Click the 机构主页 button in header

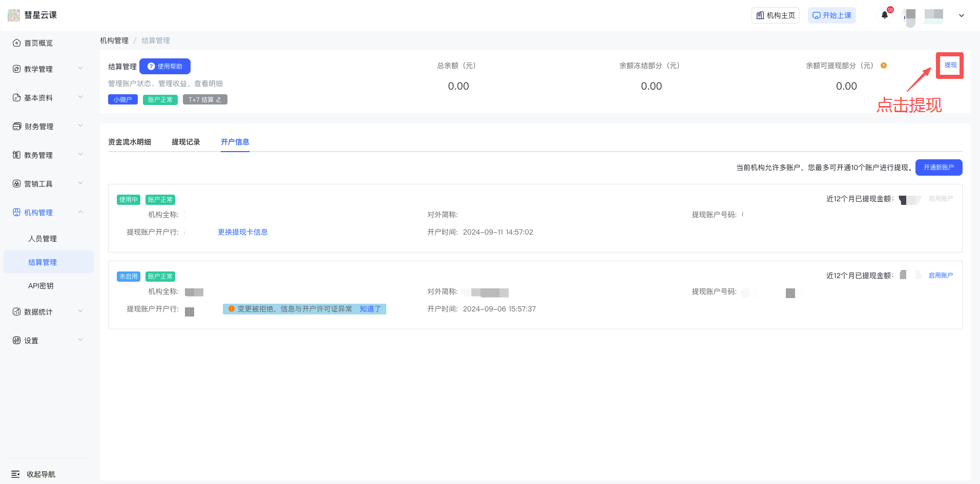775,15
